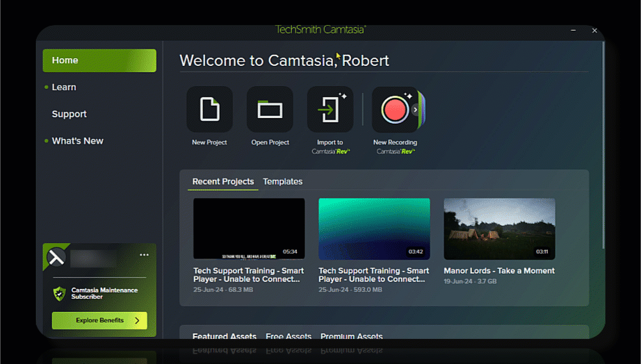Image resolution: width=641 pixels, height=364 pixels.
Task: Open the Open Project folder icon
Action: click(x=270, y=110)
